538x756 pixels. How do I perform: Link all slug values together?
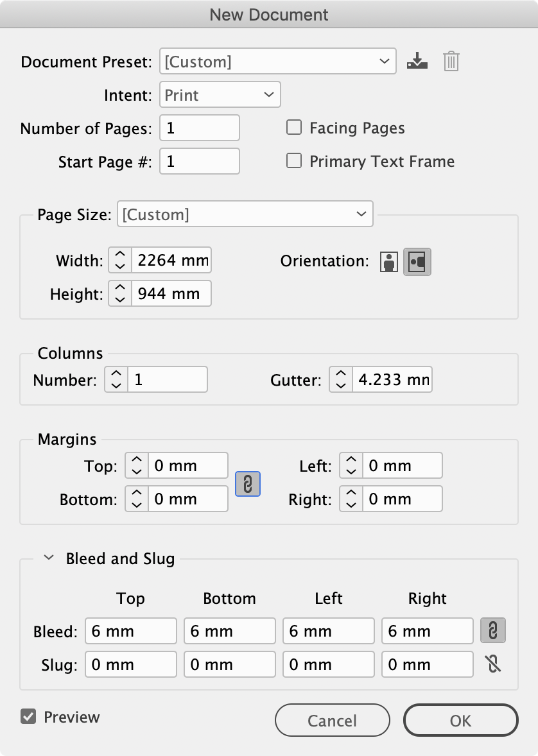click(x=493, y=664)
